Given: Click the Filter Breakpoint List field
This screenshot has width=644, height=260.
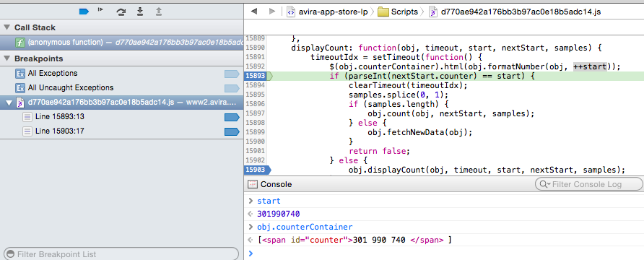Looking at the screenshot, I should [121, 253].
